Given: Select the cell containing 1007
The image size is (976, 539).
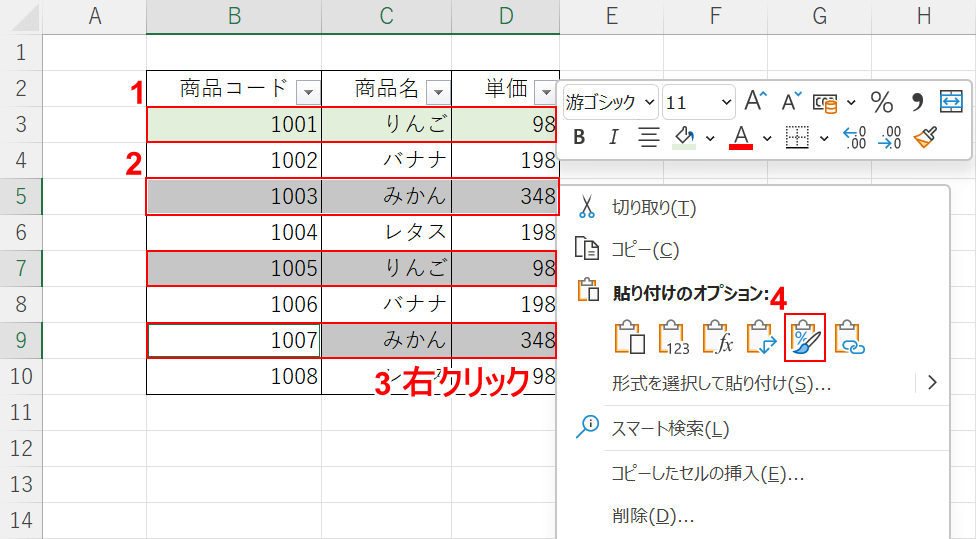Looking at the screenshot, I should tap(234, 340).
